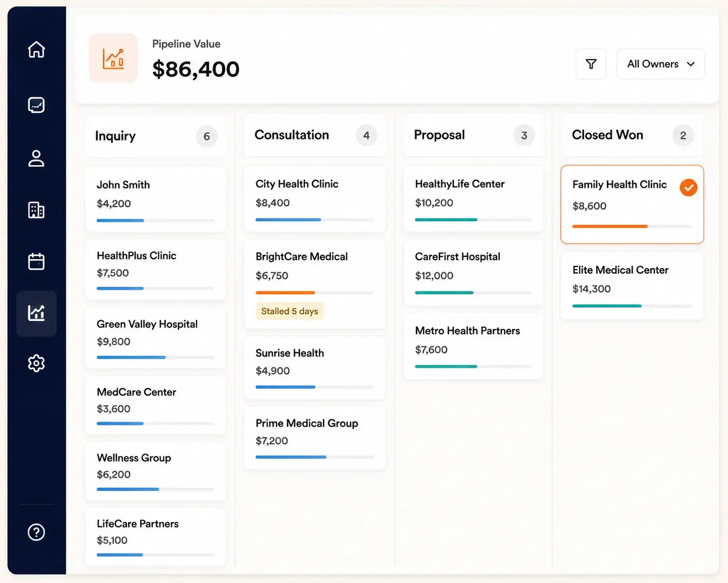Image resolution: width=728 pixels, height=583 pixels.
Task: Open the Metro Health Partners card
Action: (474, 347)
